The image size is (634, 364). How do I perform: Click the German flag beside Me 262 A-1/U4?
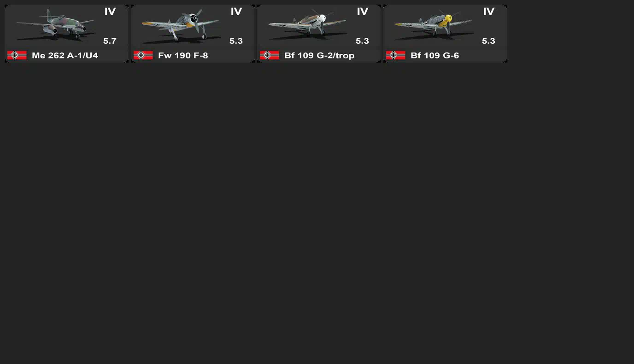(x=17, y=55)
